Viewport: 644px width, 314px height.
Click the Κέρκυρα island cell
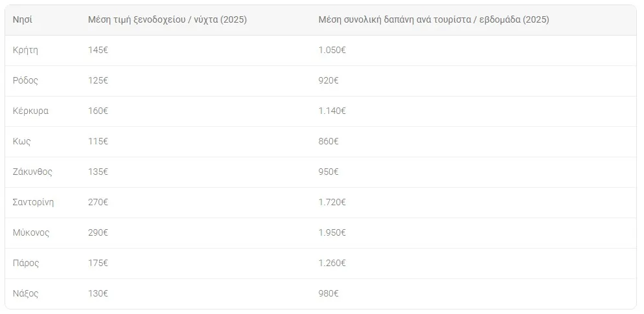(30, 111)
